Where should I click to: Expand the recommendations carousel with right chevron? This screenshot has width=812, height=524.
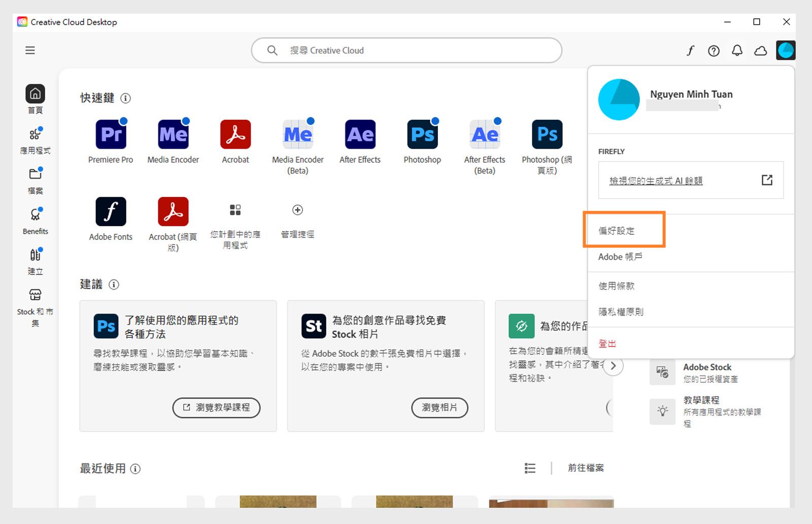point(613,365)
